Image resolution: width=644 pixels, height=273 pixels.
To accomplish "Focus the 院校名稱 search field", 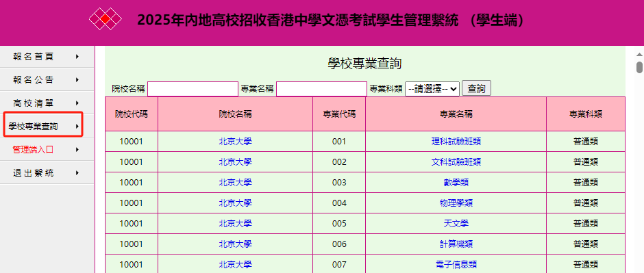I will tap(193, 88).
